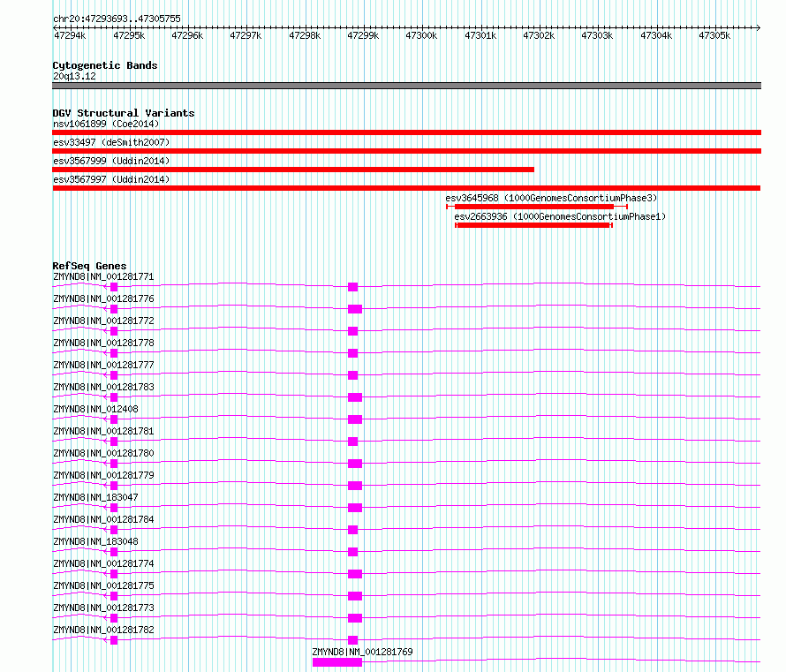Open transcript ZMYND8|NM_001281775 label
The height and width of the screenshot is (672, 786).
(103, 585)
